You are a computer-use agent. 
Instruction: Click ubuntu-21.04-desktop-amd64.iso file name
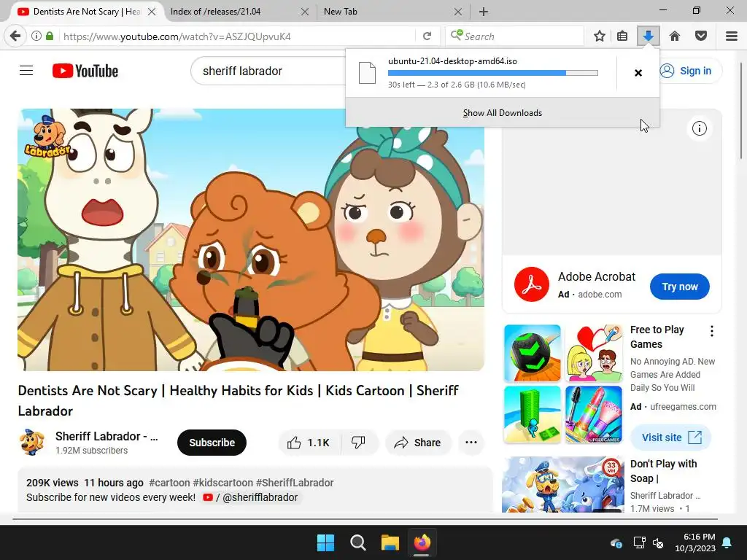click(x=452, y=61)
